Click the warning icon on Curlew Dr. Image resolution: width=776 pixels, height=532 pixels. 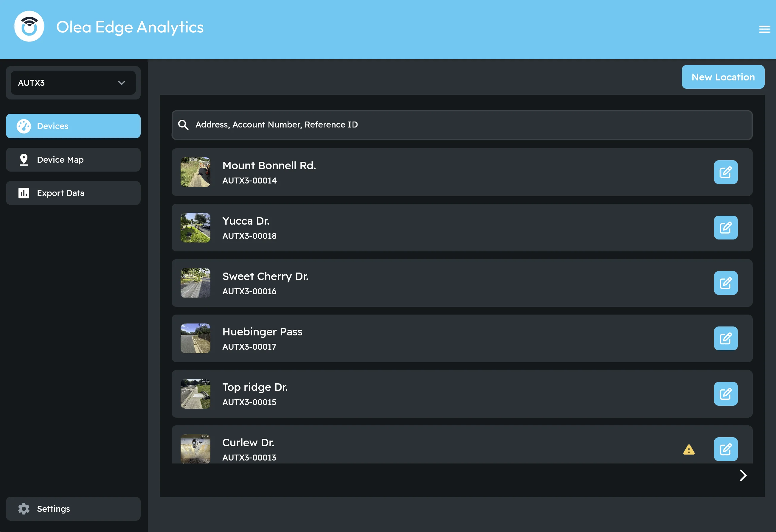point(690,450)
